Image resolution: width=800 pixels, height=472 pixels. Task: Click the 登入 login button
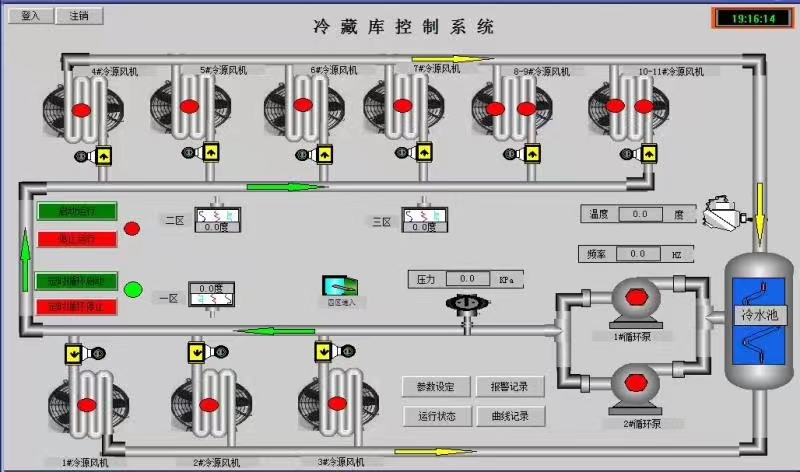pos(29,16)
